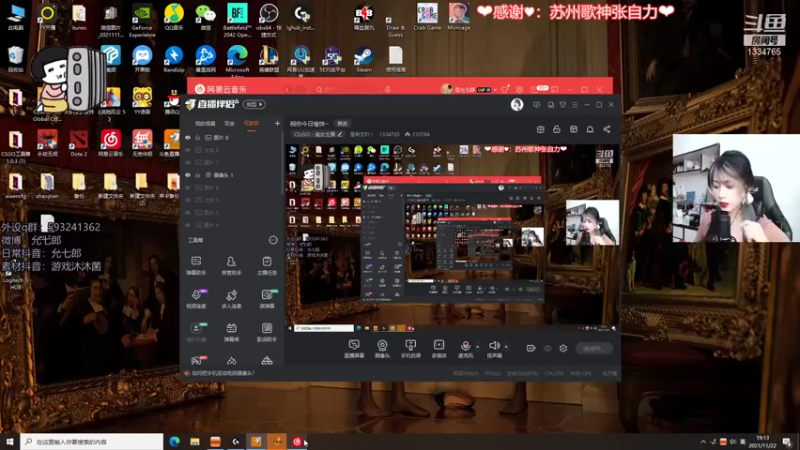The image size is (800, 450).
Task: Click the live preview canvas
Action: pyautogui.click(x=453, y=238)
